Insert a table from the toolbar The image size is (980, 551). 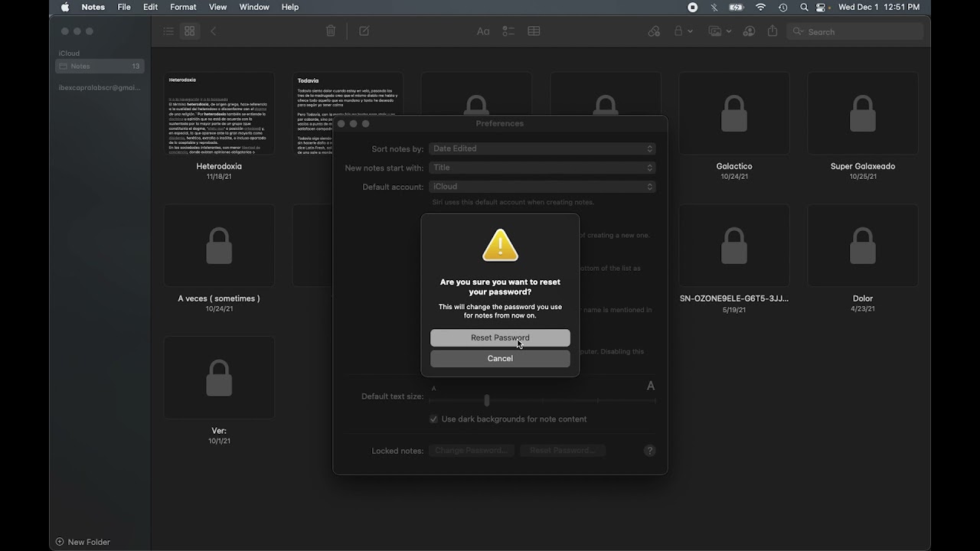(534, 31)
